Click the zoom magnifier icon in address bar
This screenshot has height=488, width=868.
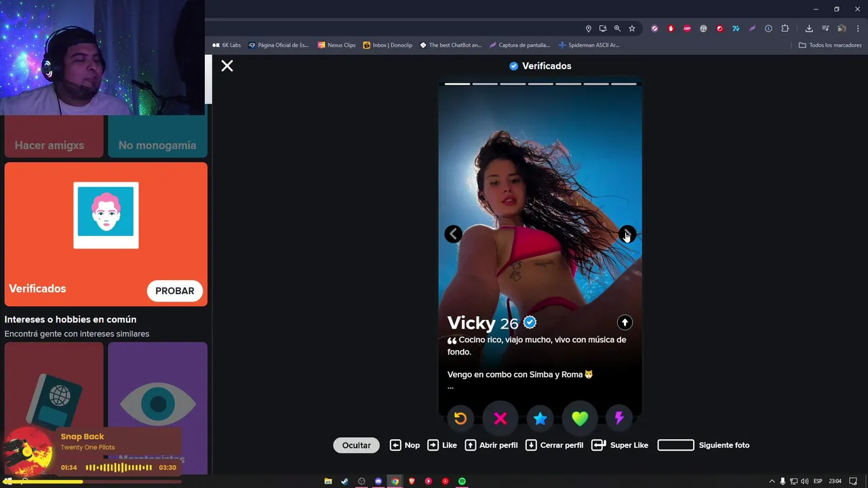(617, 28)
